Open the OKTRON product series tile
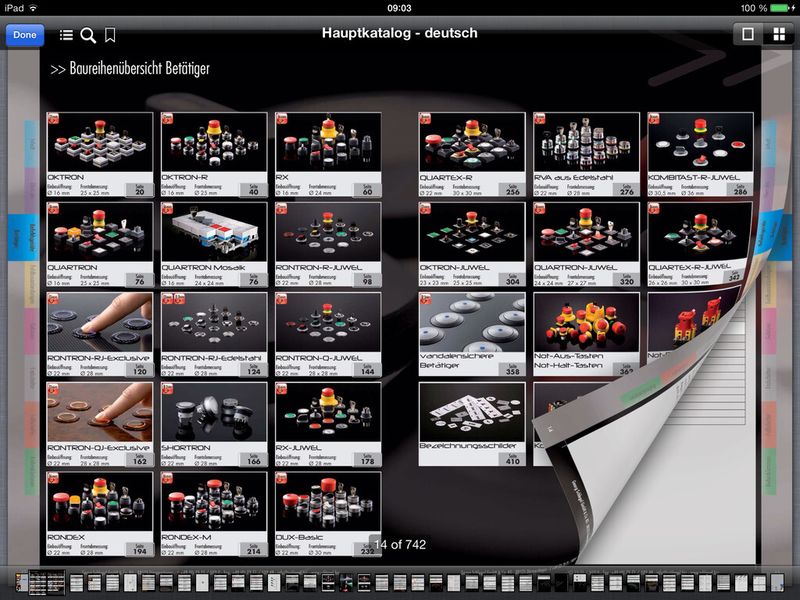800x600 pixels. (x=100, y=155)
